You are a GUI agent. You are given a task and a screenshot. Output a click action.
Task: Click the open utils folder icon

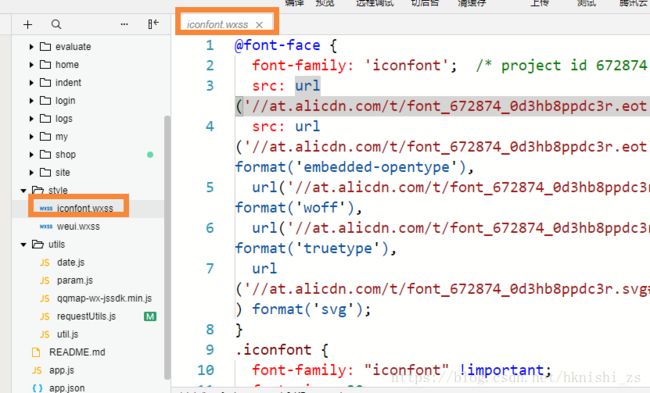pos(38,244)
